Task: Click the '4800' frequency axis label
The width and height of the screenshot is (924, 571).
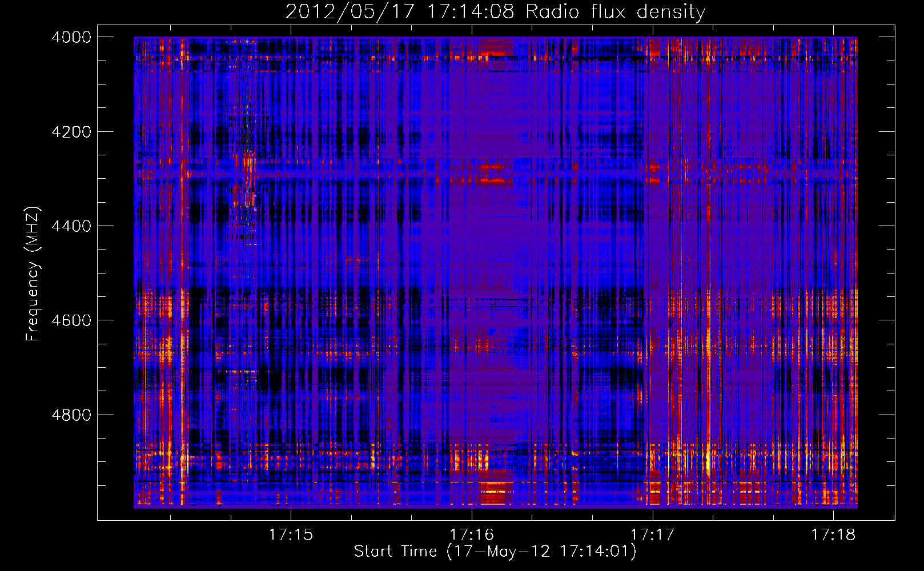Action: tap(71, 415)
